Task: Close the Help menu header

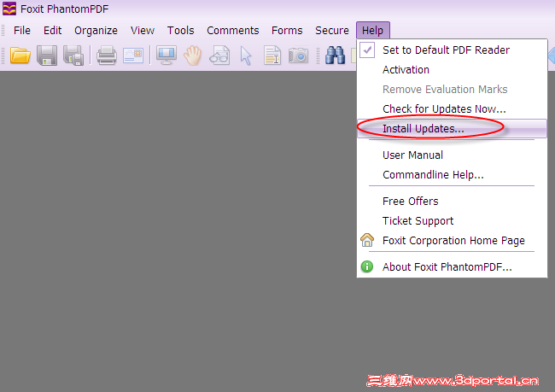Action: pyautogui.click(x=373, y=31)
